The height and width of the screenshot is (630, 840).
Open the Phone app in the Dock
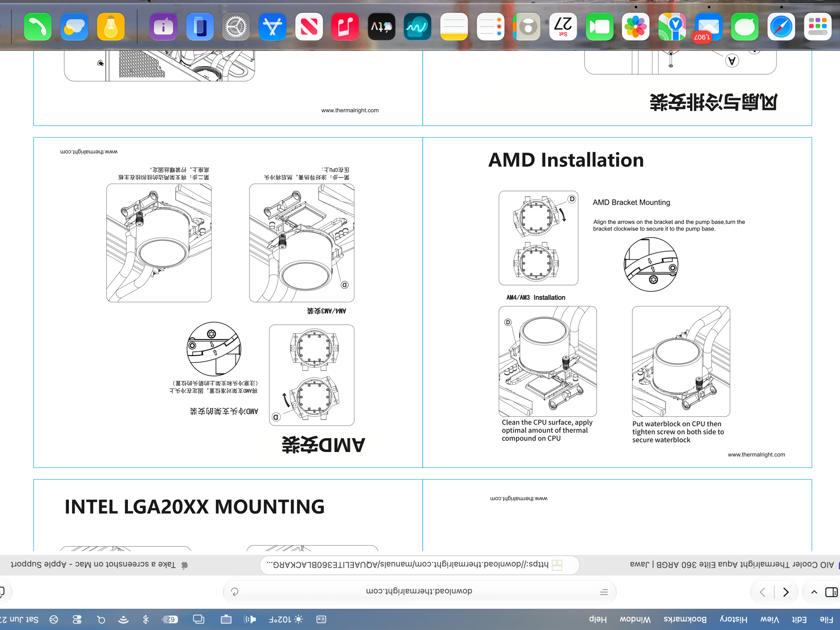coord(38,27)
